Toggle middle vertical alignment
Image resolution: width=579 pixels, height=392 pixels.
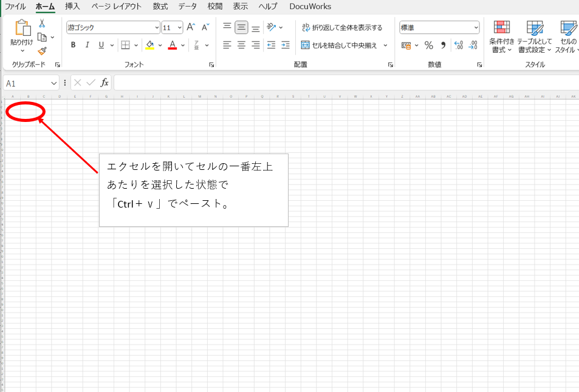pos(241,27)
